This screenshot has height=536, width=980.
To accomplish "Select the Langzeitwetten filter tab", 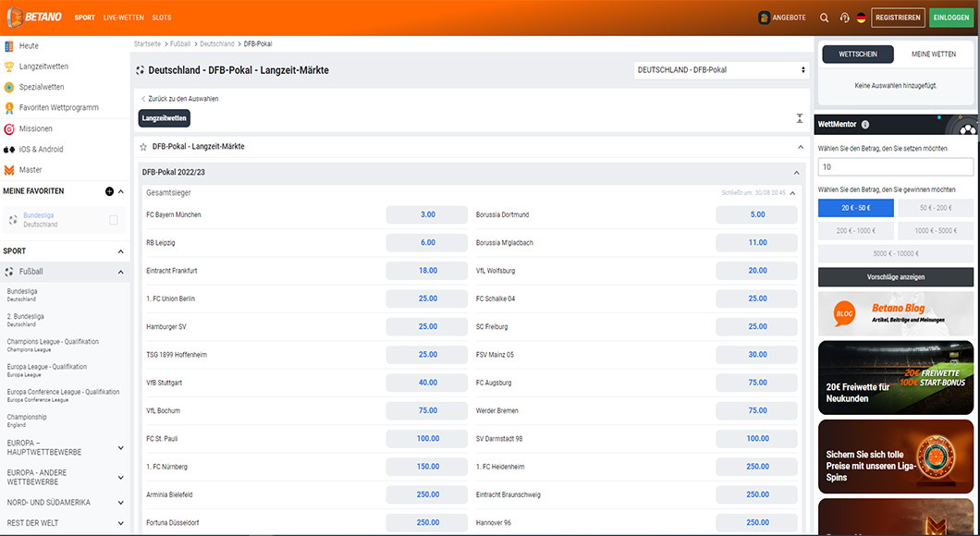I will point(164,118).
